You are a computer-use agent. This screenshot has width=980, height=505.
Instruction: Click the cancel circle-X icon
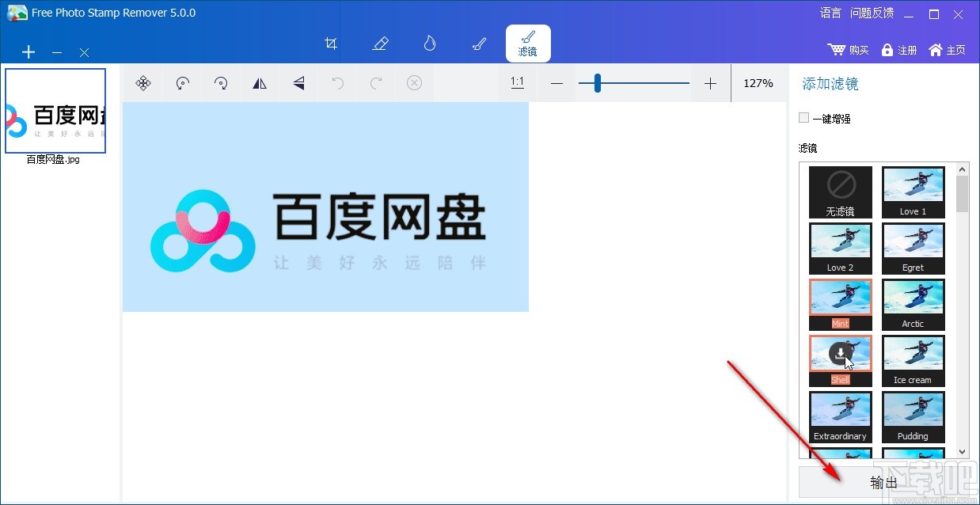(414, 83)
